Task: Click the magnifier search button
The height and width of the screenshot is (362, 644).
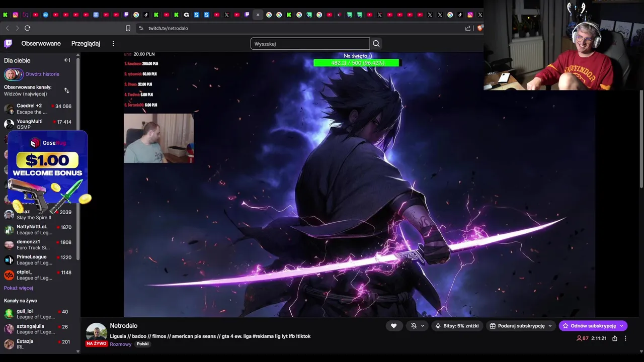Action: (376, 44)
